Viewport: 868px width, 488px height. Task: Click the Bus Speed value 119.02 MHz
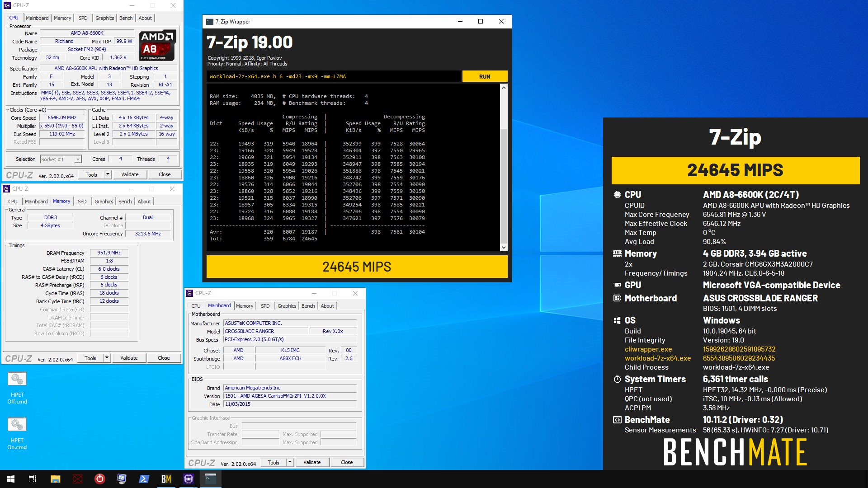62,134
